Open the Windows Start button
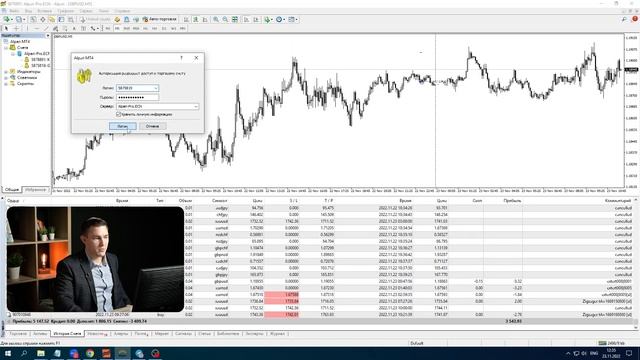The height and width of the screenshot is (360, 640). tap(8, 353)
